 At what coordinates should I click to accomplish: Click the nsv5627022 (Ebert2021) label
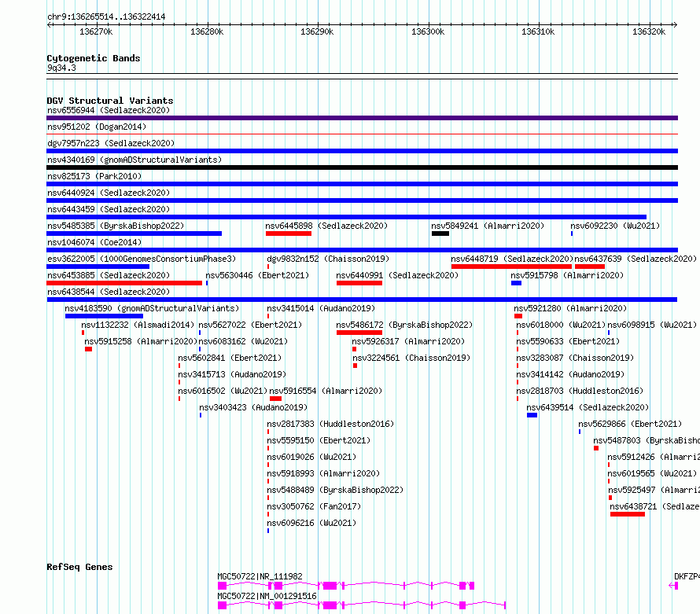pyautogui.click(x=250, y=325)
